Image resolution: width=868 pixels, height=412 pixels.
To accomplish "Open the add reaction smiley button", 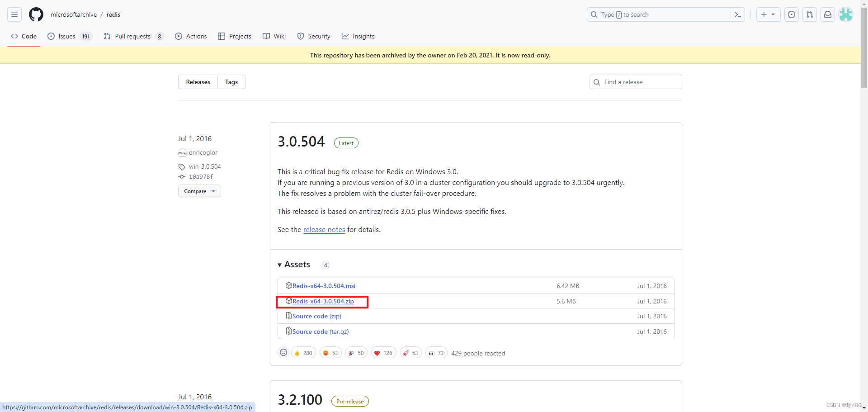I will point(283,352).
